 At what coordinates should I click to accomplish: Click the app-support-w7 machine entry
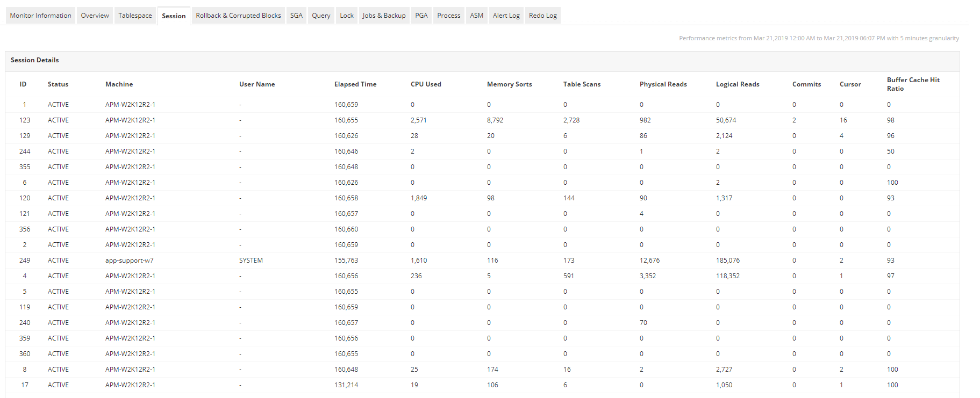(x=130, y=260)
